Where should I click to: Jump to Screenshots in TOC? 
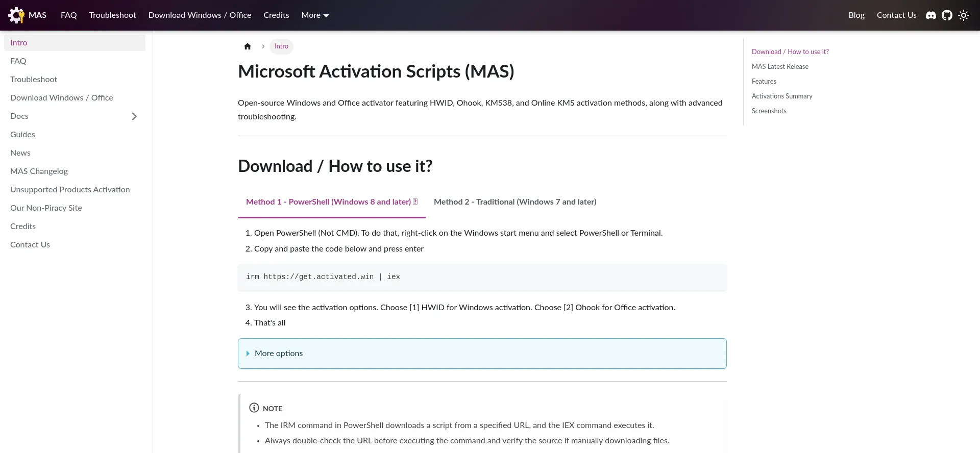pos(769,111)
